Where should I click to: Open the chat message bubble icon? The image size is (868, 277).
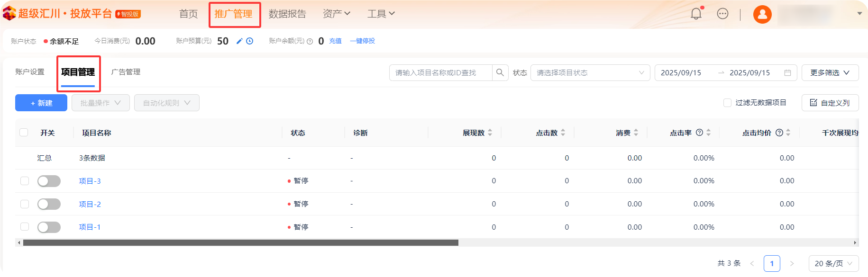[722, 14]
